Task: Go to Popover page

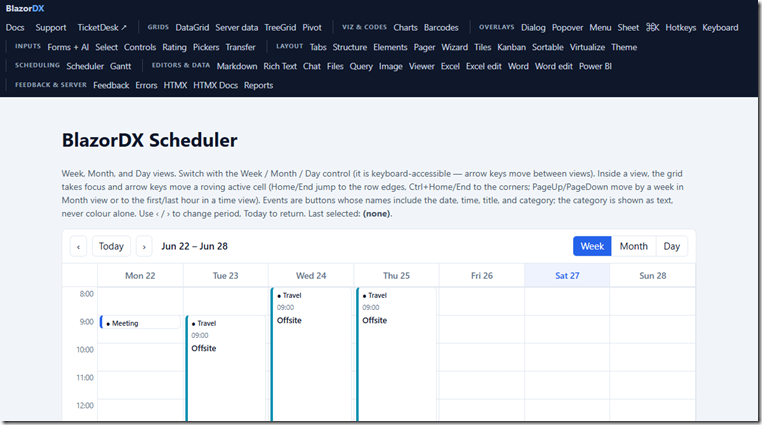Action: coord(567,28)
